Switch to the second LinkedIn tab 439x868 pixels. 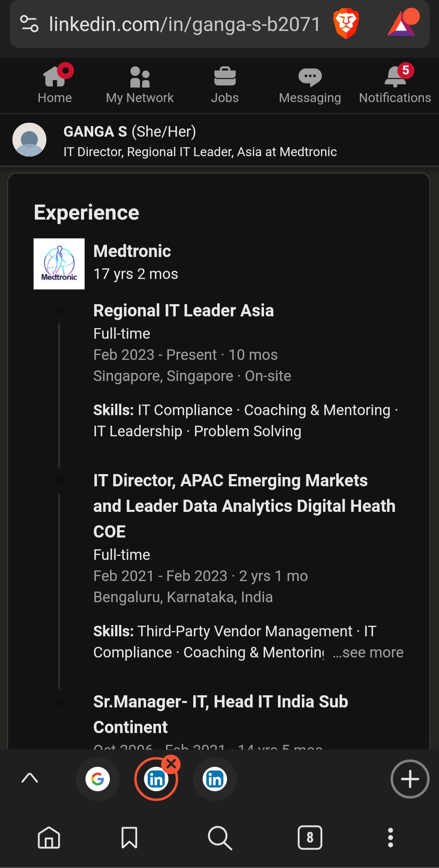pos(215,779)
